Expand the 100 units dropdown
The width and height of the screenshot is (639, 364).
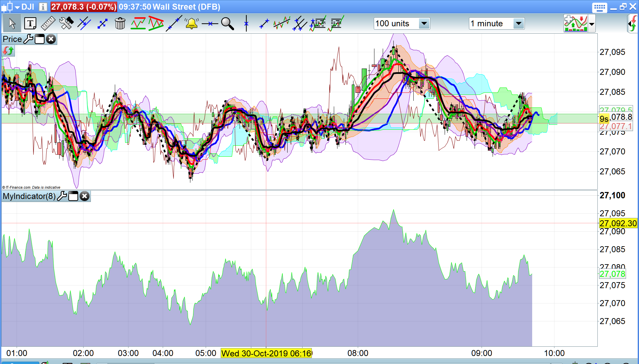tap(424, 24)
